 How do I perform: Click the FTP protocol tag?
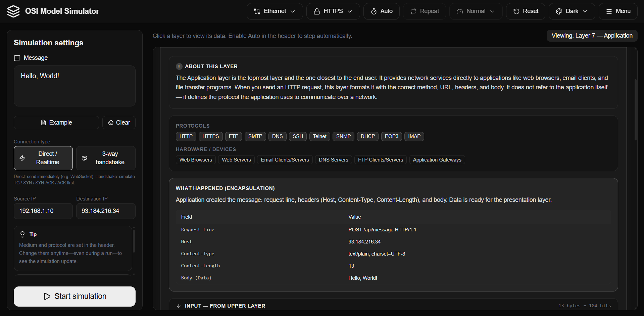[234, 136]
